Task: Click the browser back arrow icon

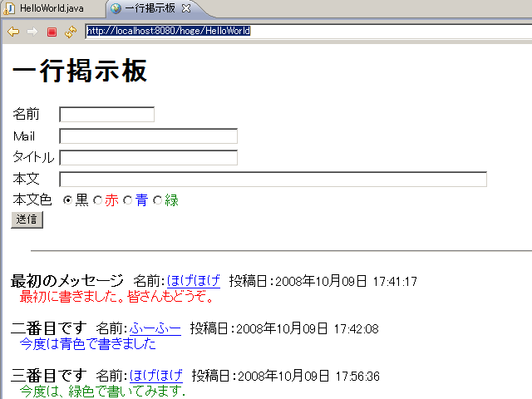Action: (13, 32)
